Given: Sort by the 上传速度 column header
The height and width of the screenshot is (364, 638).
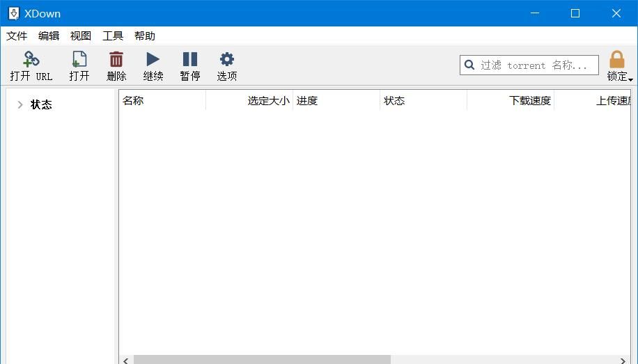Looking at the screenshot, I should [593, 100].
